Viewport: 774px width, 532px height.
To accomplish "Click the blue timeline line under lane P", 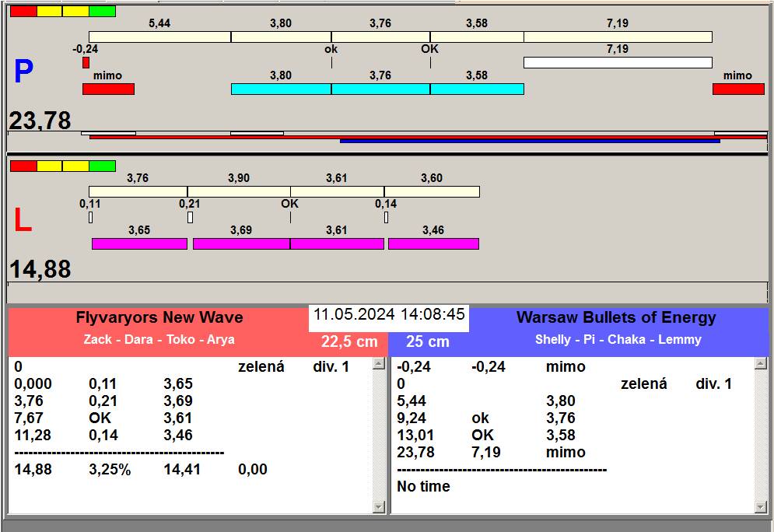I will point(530,141).
